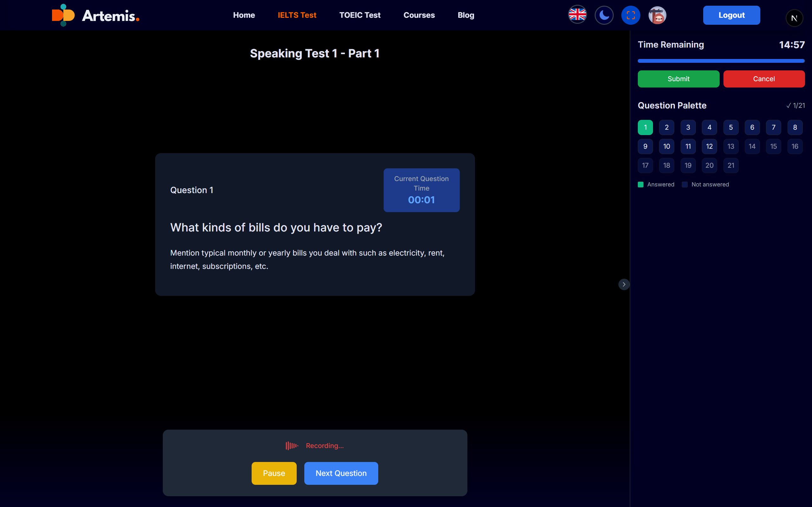
Task: Click the round N icon
Action: click(x=794, y=18)
